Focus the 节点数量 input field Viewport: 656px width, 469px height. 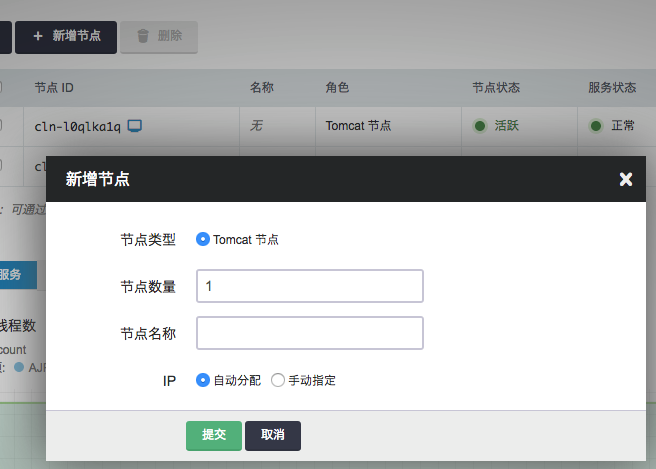(310, 286)
